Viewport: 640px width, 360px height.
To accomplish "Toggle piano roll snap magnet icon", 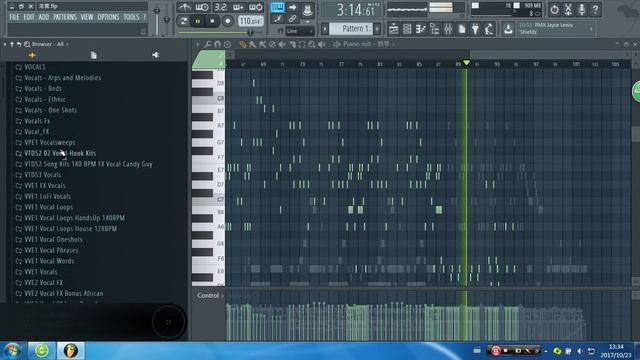I will coord(218,44).
